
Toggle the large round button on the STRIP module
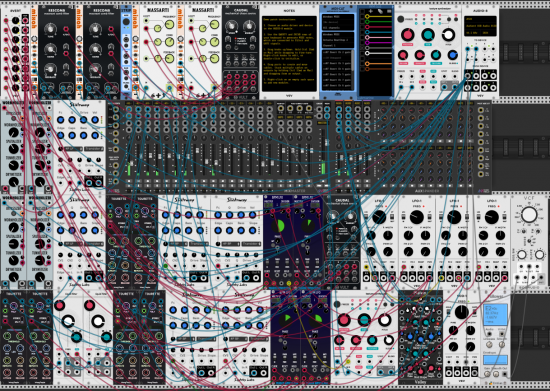tap(126, 22)
